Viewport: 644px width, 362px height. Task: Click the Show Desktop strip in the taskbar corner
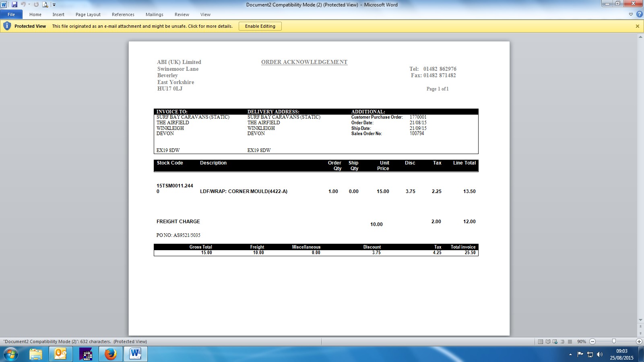pyautogui.click(x=641, y=354)
